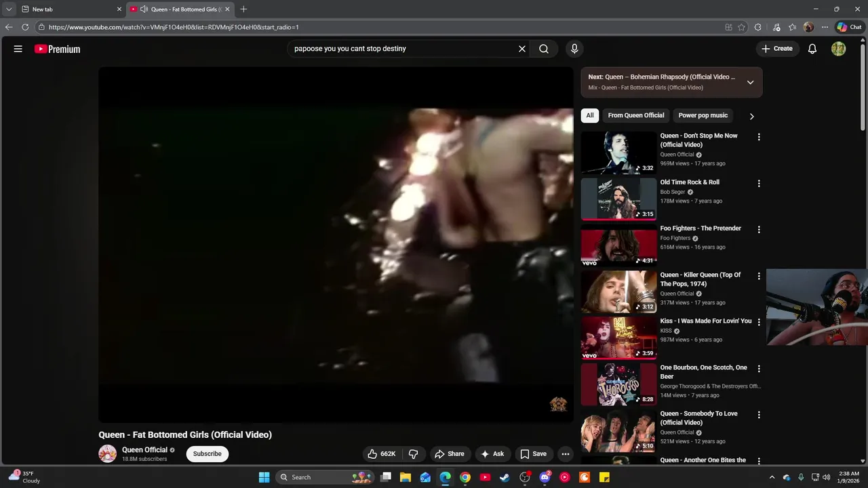Open Discord from taskbar
Screen dimensions: 868x488
545,477
